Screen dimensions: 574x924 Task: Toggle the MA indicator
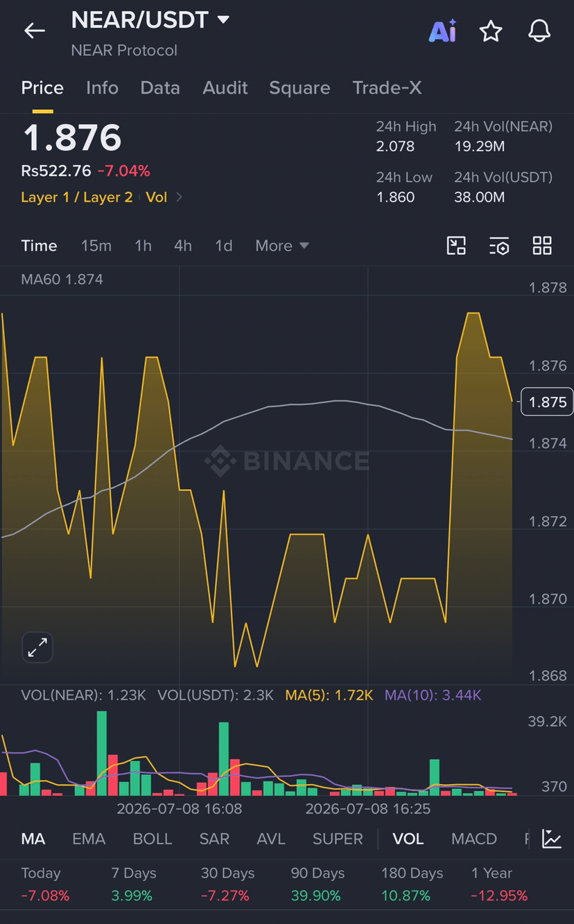click(33, 839)
